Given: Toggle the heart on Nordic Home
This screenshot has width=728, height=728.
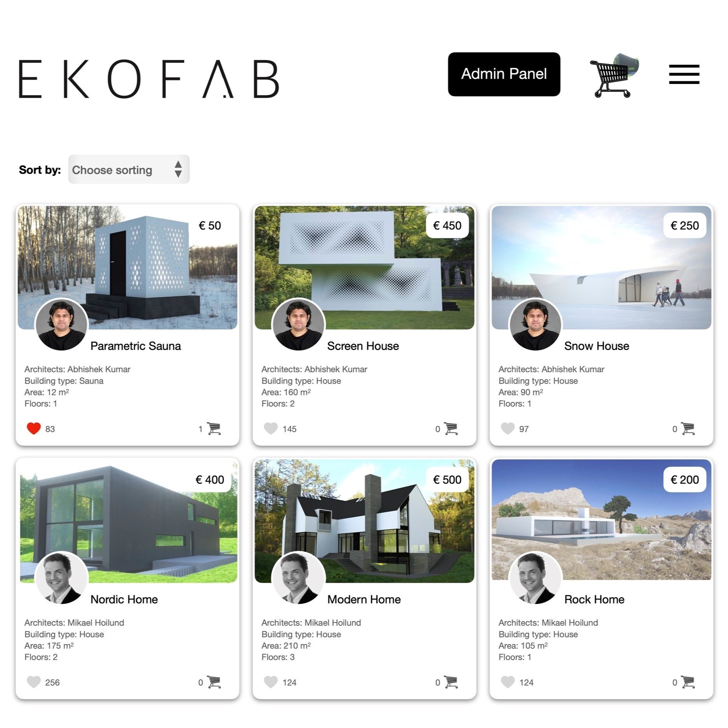Looking at the screenshot, I should (x=34, y=682).
